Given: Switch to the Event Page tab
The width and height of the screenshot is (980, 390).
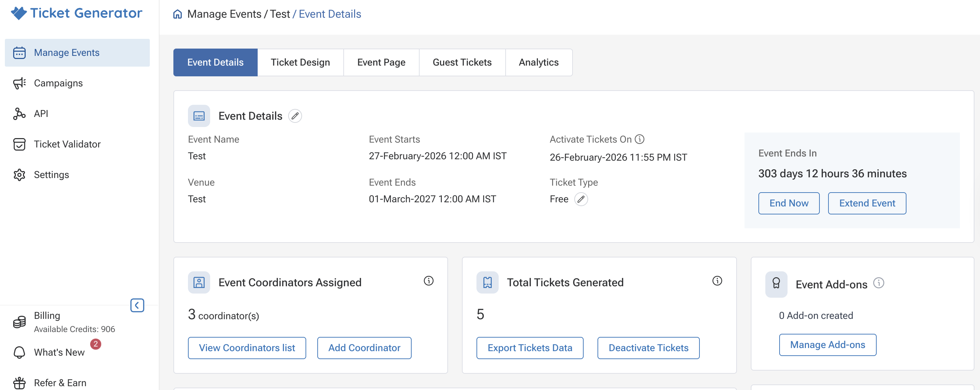Looking at the screenshot, I should (381, 62).
